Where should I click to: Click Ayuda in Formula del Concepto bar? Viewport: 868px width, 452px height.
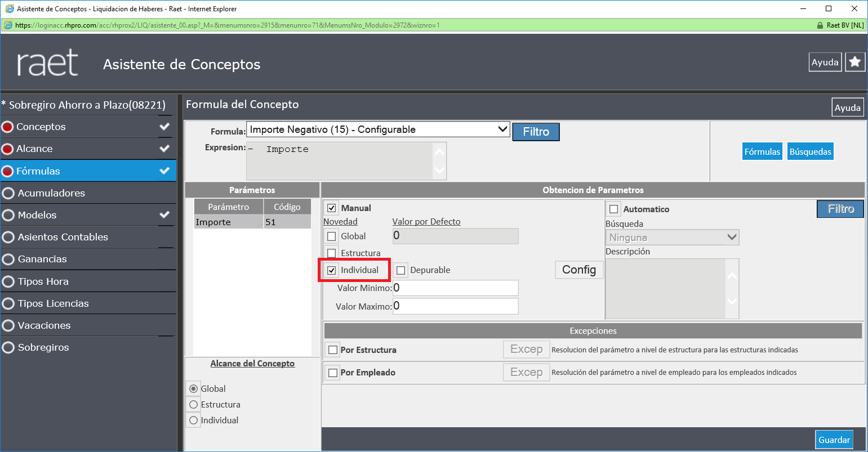point(848,108)
